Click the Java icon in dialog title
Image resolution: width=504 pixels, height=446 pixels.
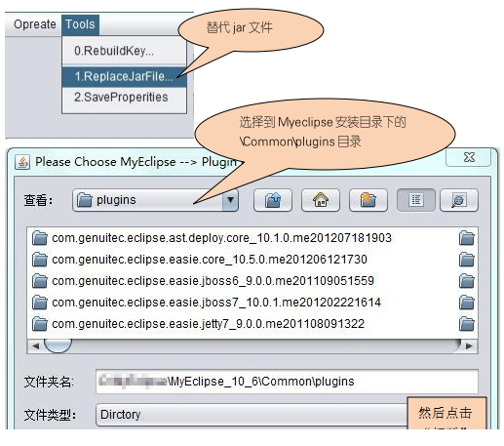[x=22, y=162]
